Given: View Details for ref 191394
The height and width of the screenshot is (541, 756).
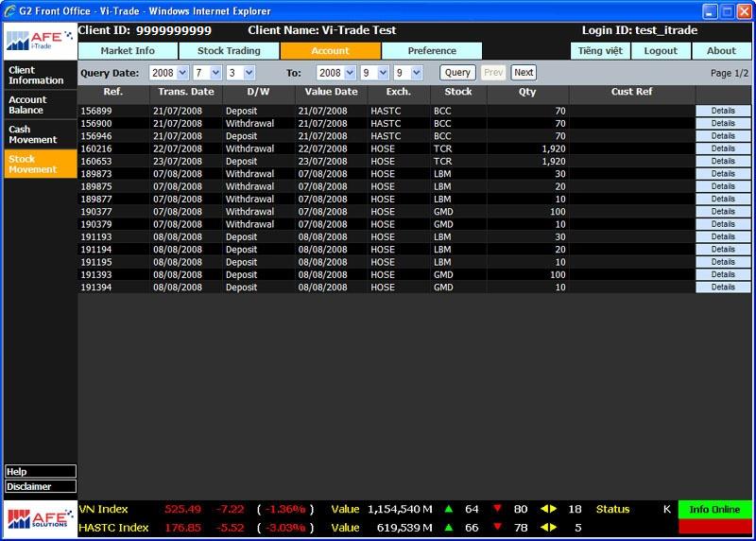Looking at the screenshot, I should (723, 287).
